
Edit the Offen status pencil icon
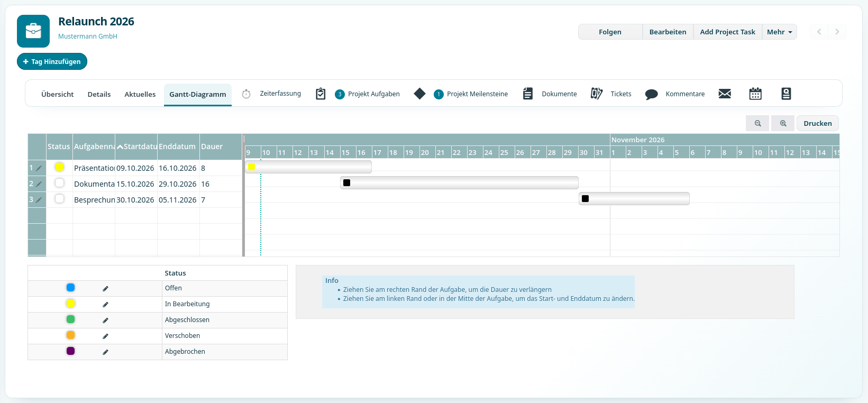point(105,289)
